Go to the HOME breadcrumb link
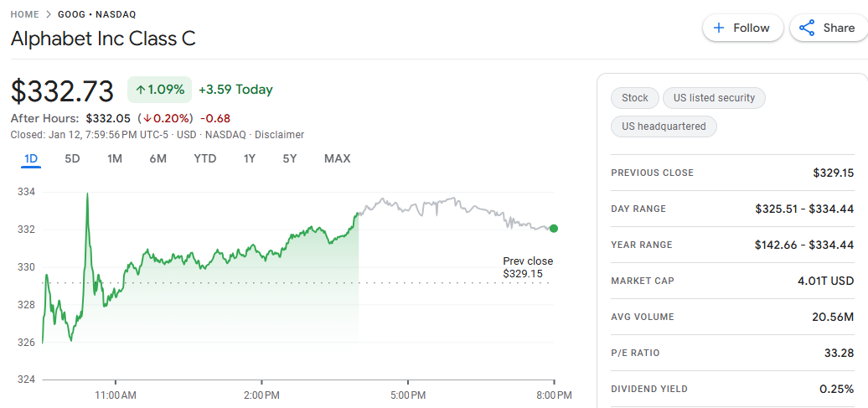868x408 pixels. (x=25, y=14)
